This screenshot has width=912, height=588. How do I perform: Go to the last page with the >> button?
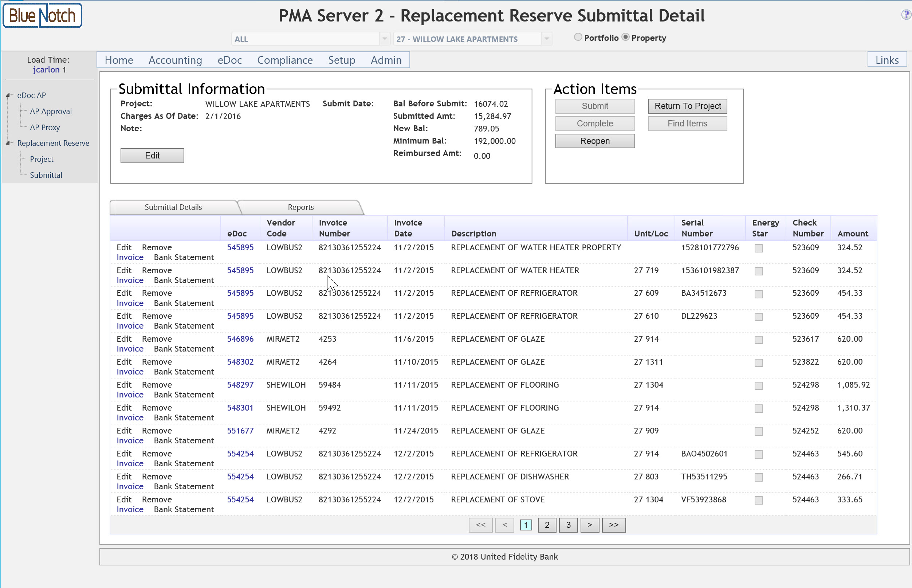pyautogui.click(x=613, y=525)
